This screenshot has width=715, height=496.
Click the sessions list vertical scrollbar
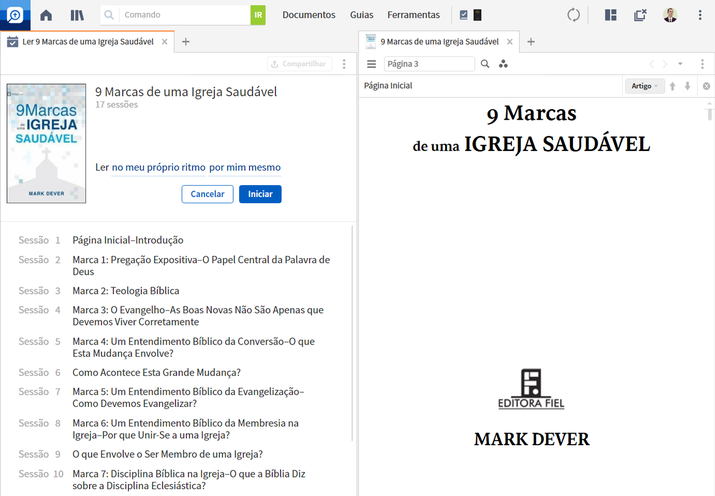(x=352, y=333)
